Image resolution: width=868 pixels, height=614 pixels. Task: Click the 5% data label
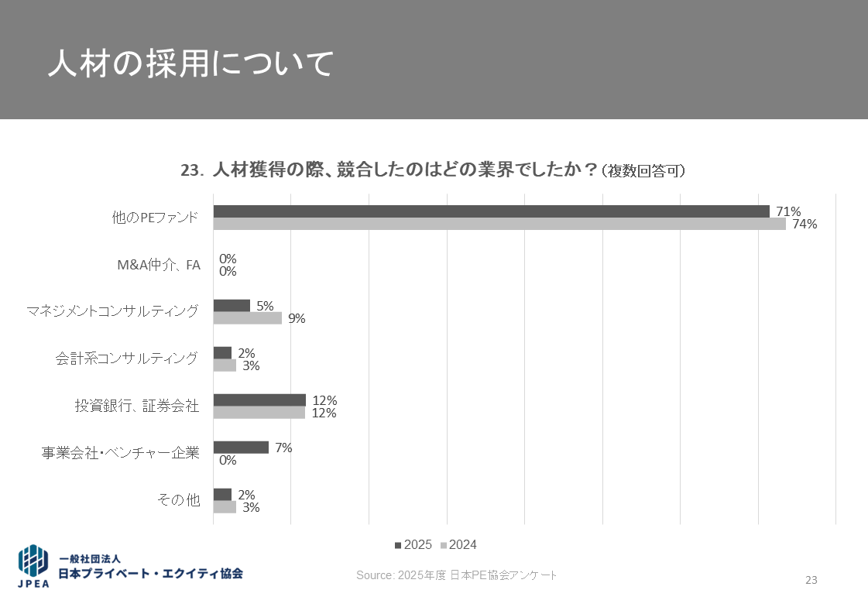pos(265,306)
